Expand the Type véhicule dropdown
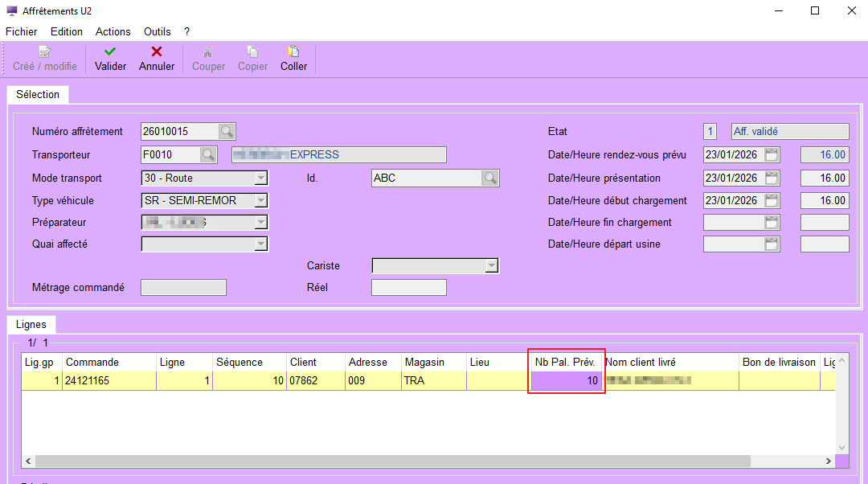Screen dimensions: 868x484 coord(260,200)
